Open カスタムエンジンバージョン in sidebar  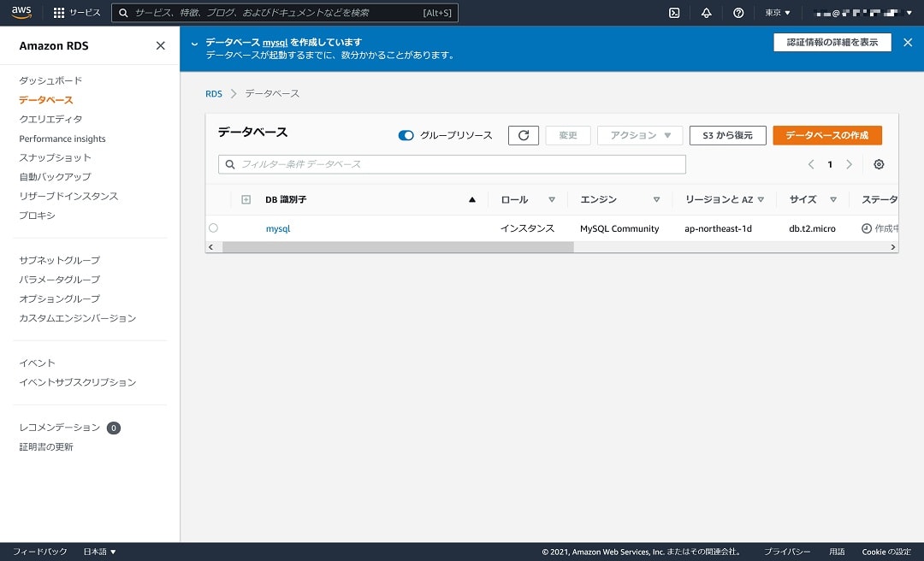coord(77,318)
